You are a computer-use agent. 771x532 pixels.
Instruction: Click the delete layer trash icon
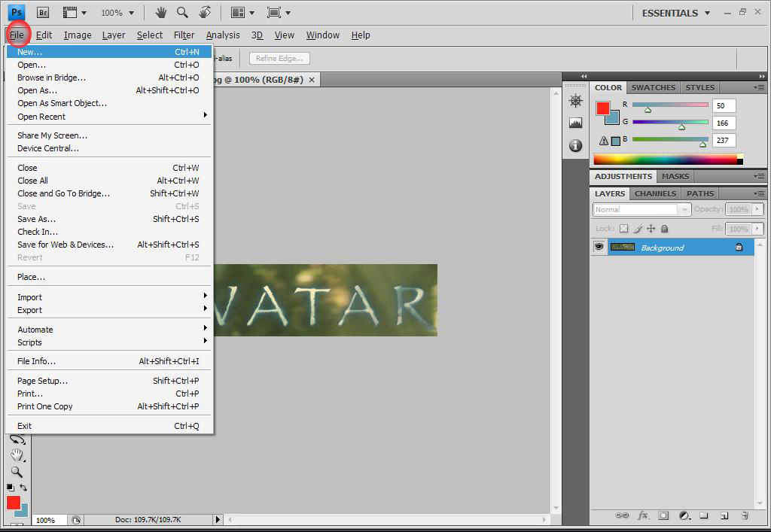[745, 515]
